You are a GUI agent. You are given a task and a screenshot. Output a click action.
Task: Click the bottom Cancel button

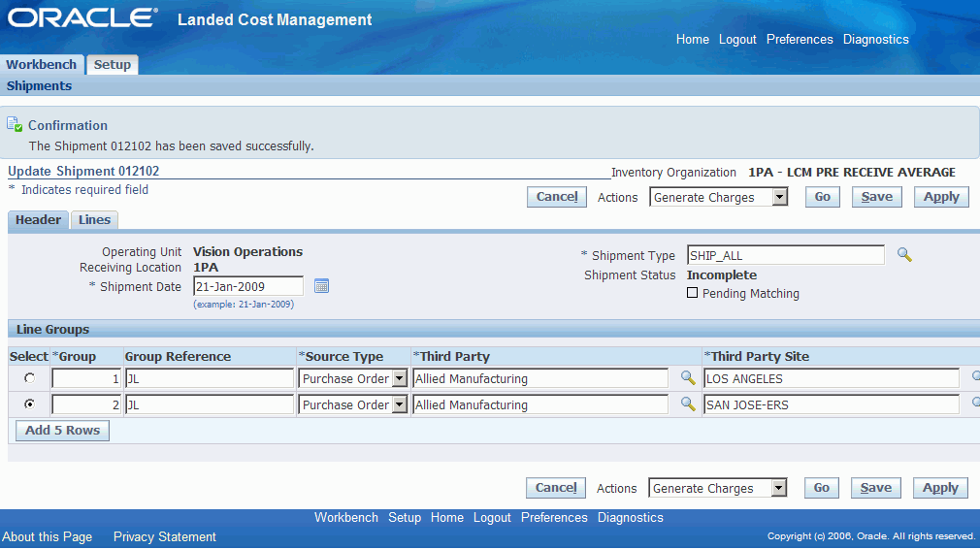[556, 488]
